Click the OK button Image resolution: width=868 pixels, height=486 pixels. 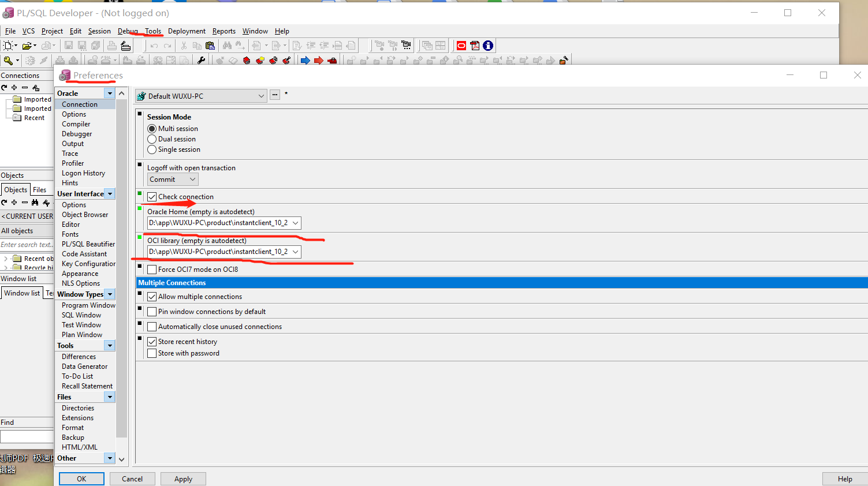click(81, 479)
